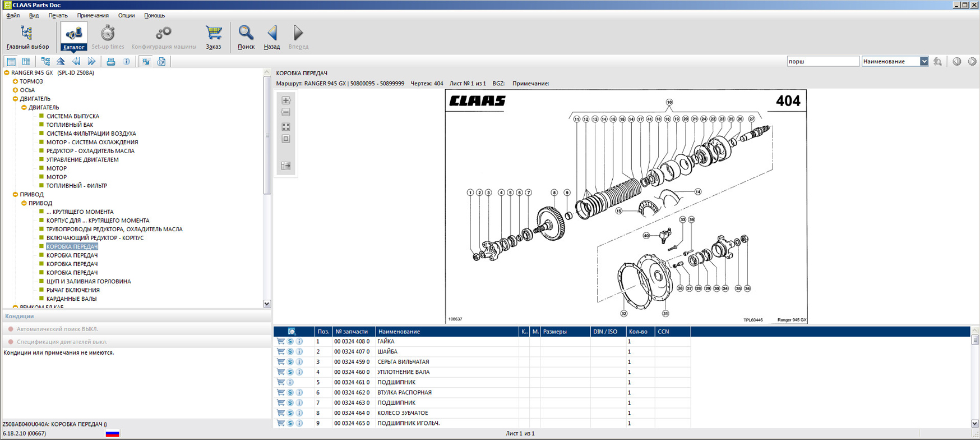Sort by the Наименование column header
This screenshot has height=440, width=980.
pos(446,332)
